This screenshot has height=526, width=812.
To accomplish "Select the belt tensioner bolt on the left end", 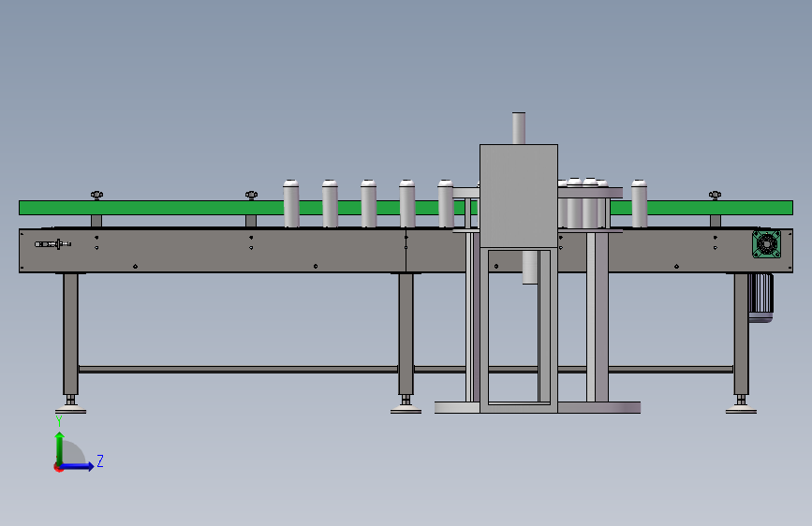I will (x=52, y=244).
